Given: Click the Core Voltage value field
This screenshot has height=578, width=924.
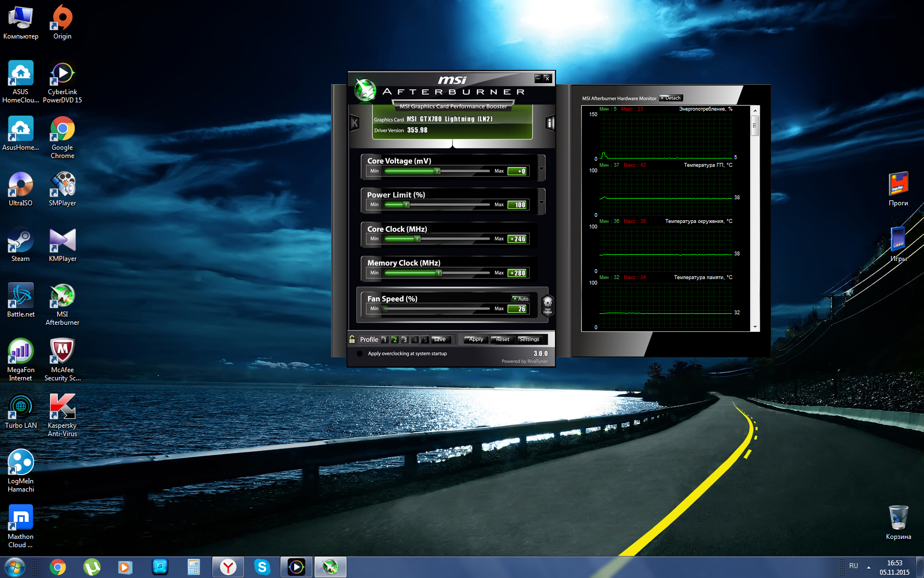Looking at the screenshot, I should 518,171.
